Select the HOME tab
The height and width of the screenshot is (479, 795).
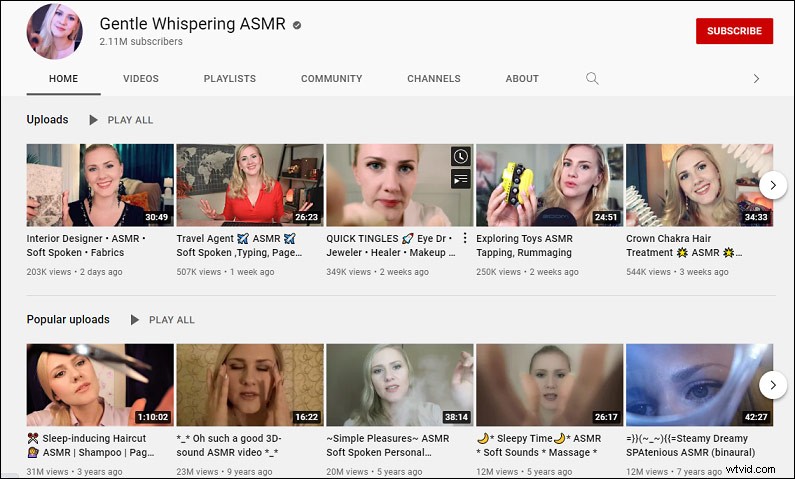(63, 79)
